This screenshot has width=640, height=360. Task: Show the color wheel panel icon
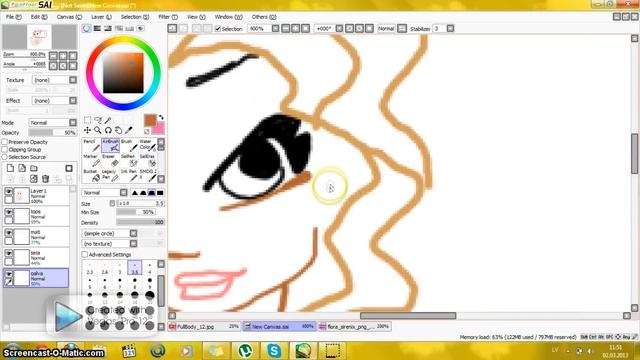click(x=87, y=28)
